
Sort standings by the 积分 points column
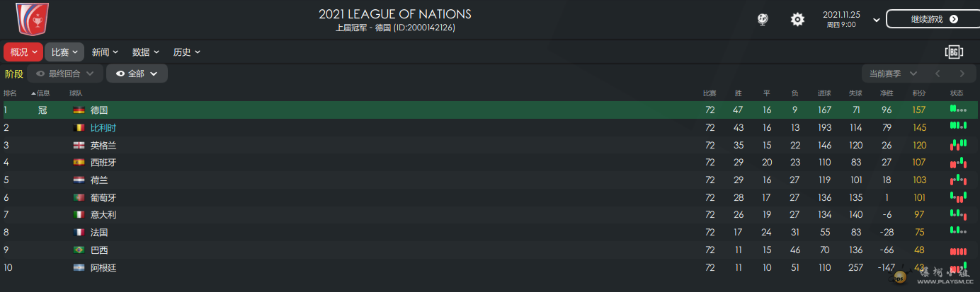(x=919, y=93)
